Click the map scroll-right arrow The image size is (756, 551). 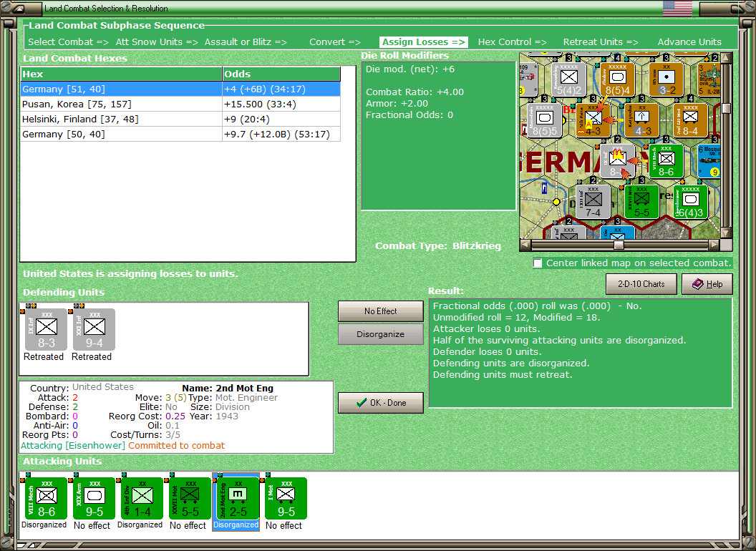point(714,245)
